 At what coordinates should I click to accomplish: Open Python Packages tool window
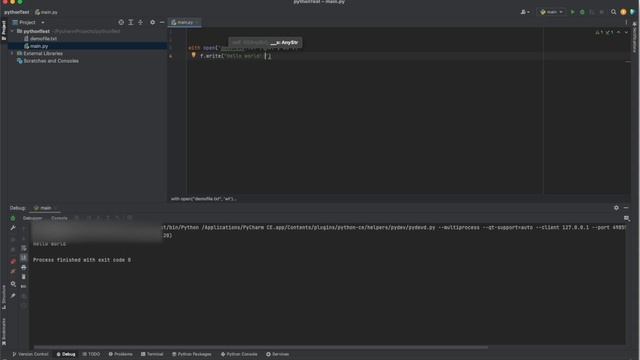192,354
